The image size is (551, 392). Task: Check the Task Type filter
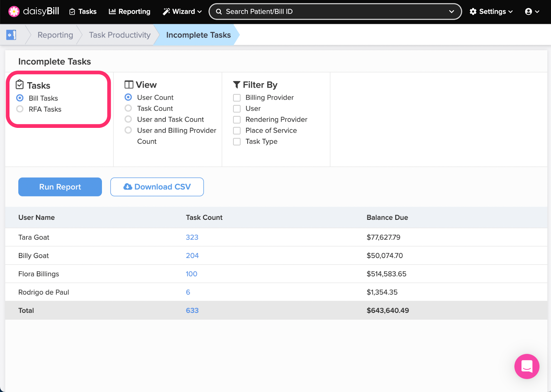point(237,142)
